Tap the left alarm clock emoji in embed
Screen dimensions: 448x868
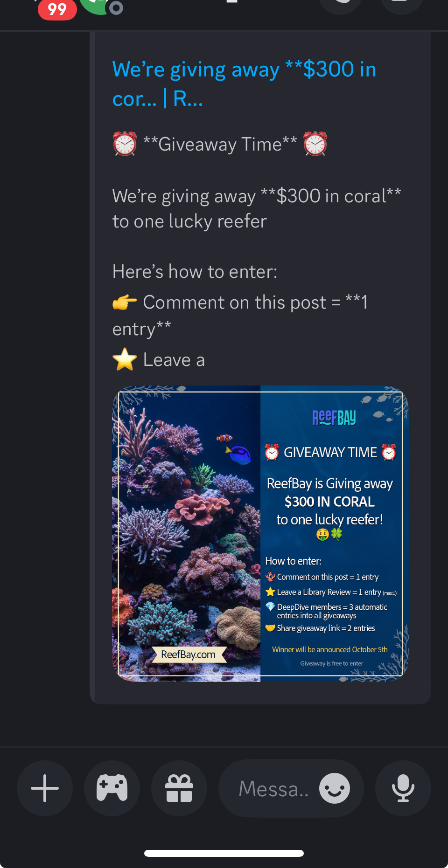(125, 144)
